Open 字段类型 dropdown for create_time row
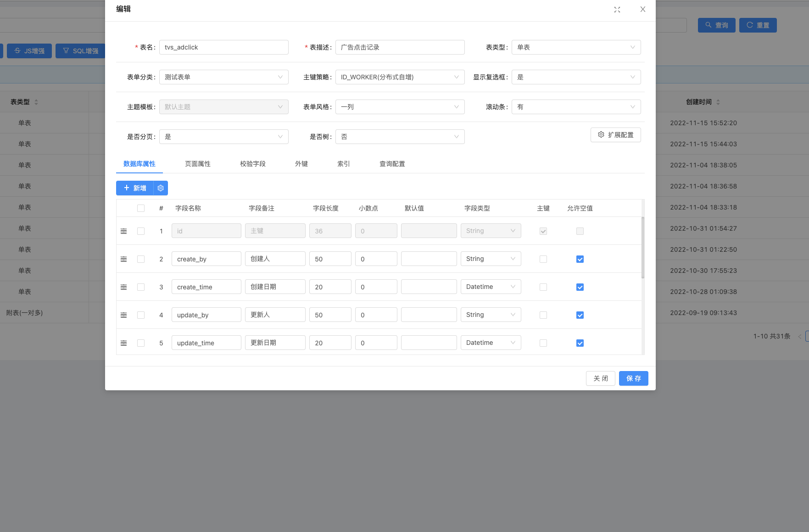The image size is (809, 532). [x=491, y=287]
